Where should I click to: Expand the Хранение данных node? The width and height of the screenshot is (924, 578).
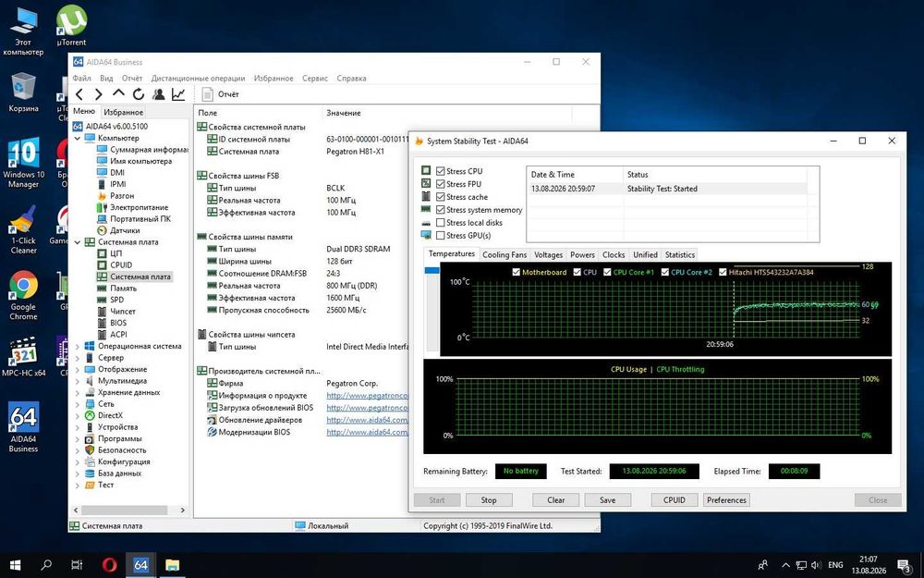coord(78,392)
